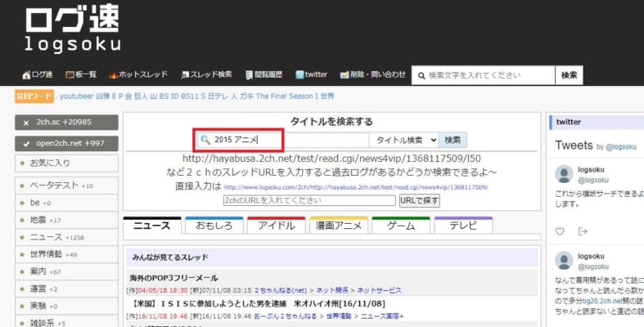The height and width of the screenshot is (327, 644).
Task: Open thread 海外のPOP3フリーメール
Action: 173,278
